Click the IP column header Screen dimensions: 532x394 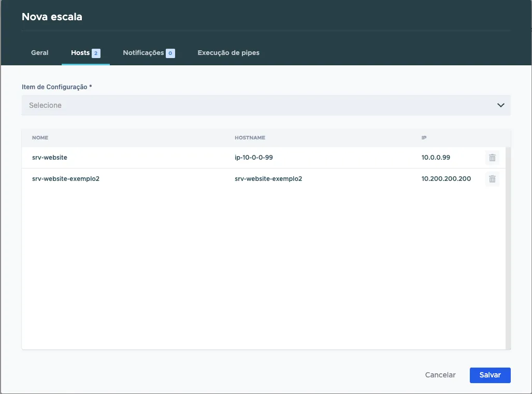coord(424,138)
